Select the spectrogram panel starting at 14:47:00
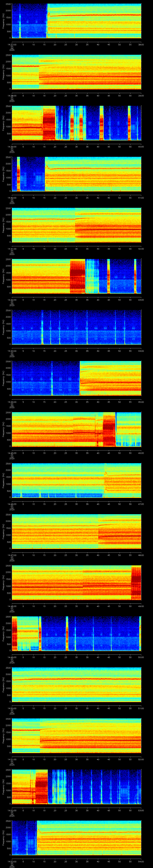 click(77, 531)
